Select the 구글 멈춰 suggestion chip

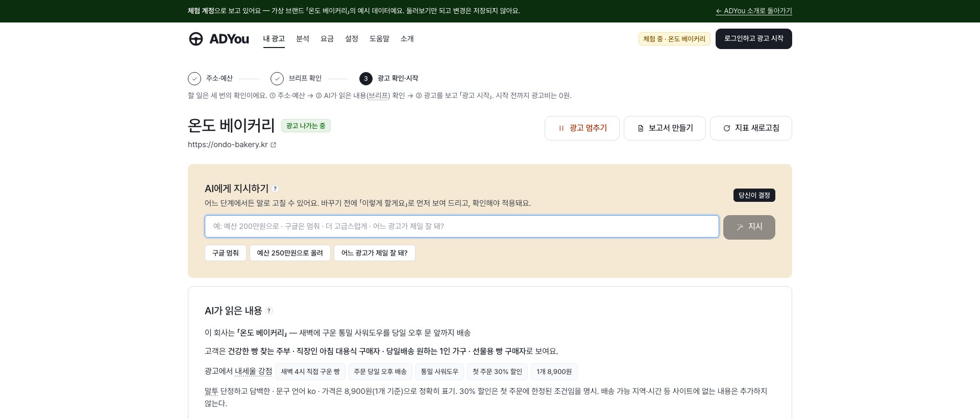226,253
